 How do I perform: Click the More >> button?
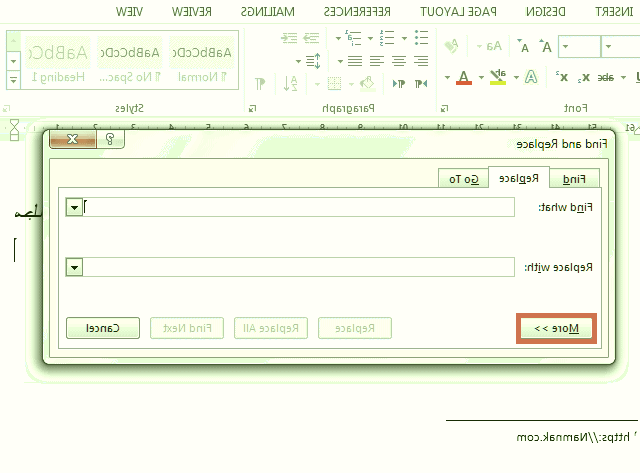pos(556,328)
